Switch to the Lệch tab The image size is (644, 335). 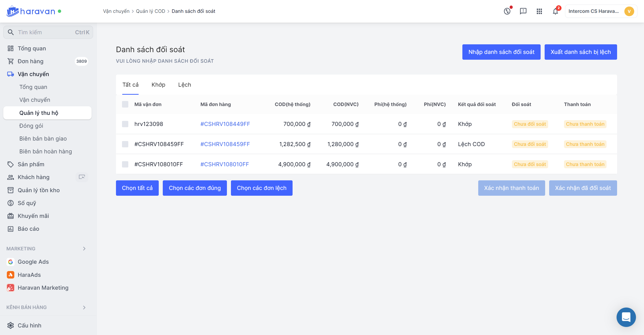pyautogui.click(x=184, y=85)
